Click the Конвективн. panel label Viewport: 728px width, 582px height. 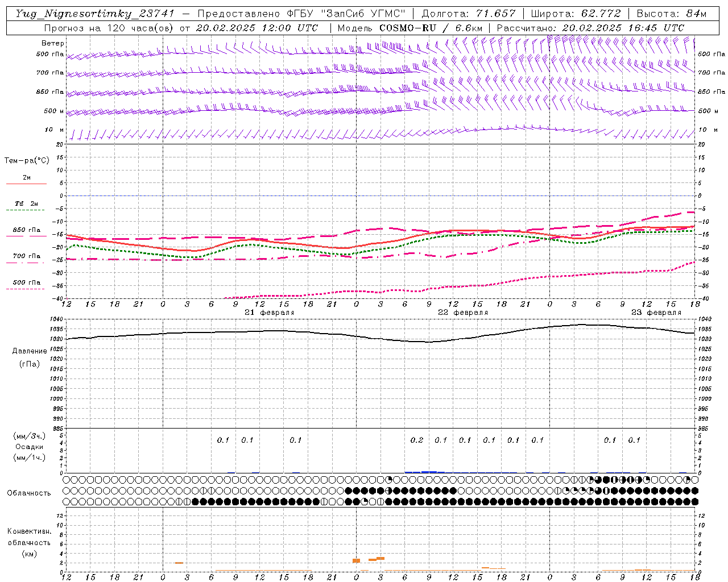pyautogui.click(x=30, y=531)
